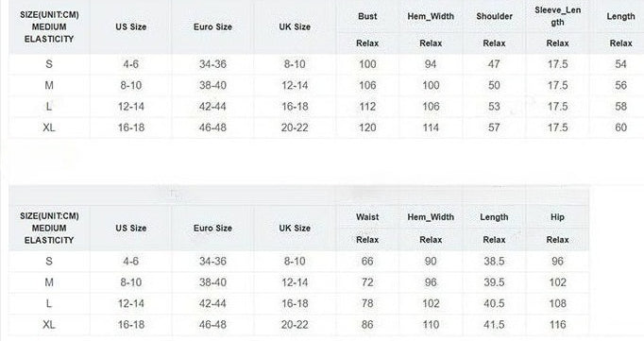Image resolution: width=644 pixels, height=341 pixels.
Task: Select hem width value 110 in bottom table
Action: tap(431, 325)
